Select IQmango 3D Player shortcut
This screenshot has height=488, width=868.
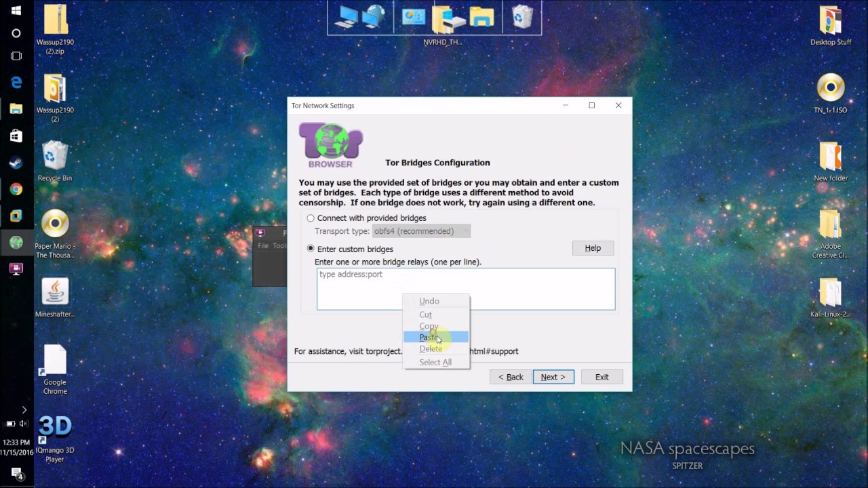(x=55, y=439)
